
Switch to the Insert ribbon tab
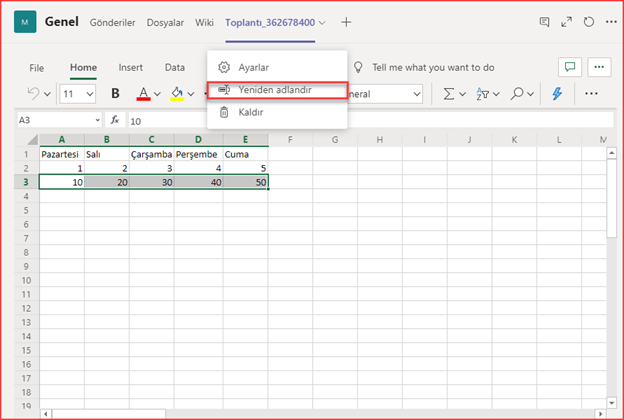coord(131,68)
